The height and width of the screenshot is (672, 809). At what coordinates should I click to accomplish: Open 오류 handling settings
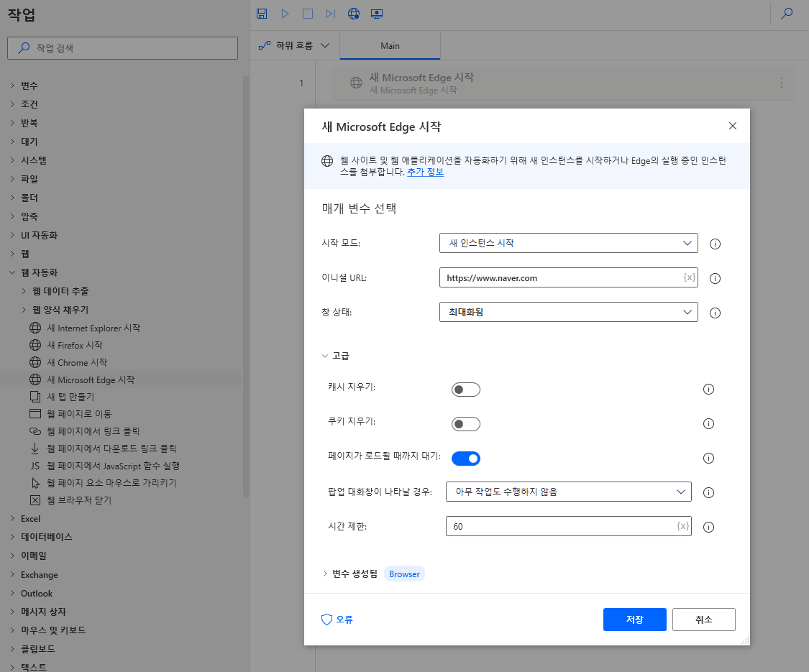point(337,620)
